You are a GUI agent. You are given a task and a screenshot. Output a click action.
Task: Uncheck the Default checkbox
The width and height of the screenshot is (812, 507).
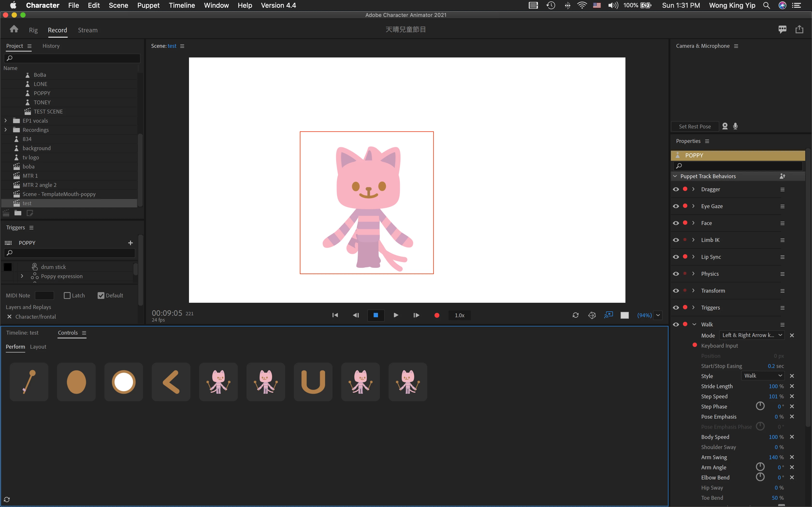pyautogui.click(x=101, y=296)
